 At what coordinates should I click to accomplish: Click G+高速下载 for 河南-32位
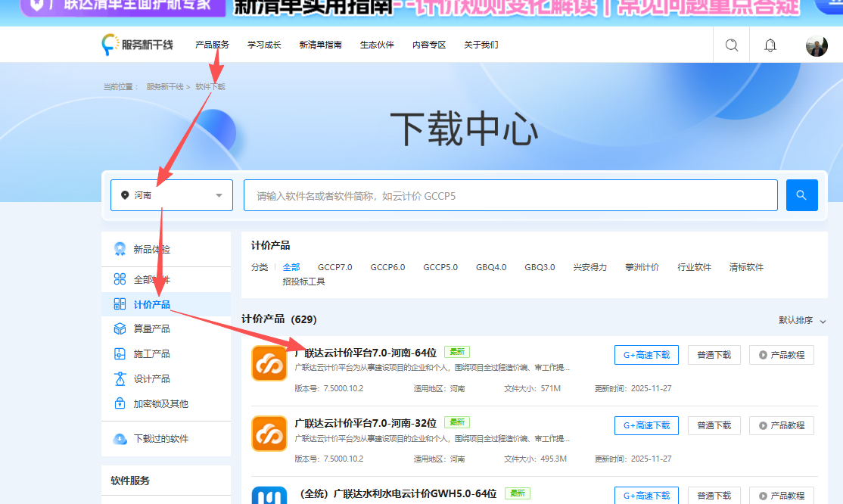tap(646, 425)
